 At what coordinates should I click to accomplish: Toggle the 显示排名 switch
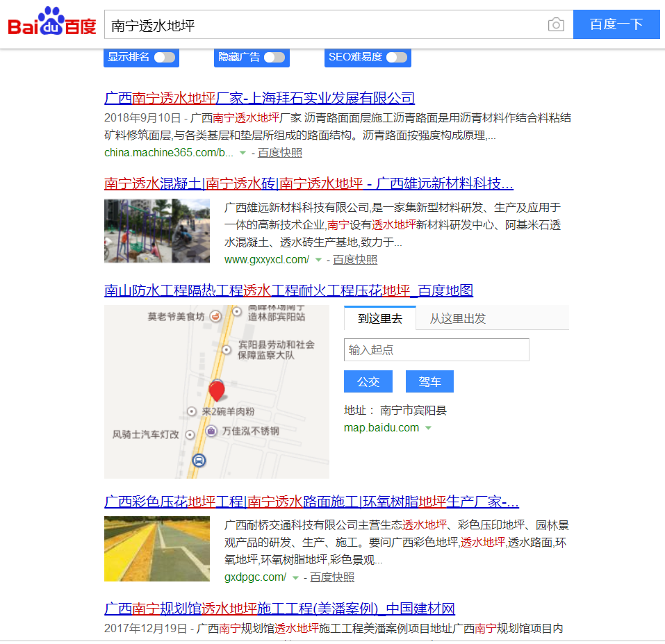[x=165, y=57]
